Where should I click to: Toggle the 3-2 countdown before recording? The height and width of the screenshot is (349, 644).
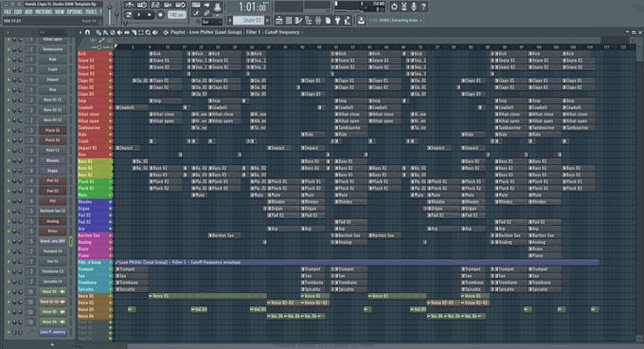155,5
